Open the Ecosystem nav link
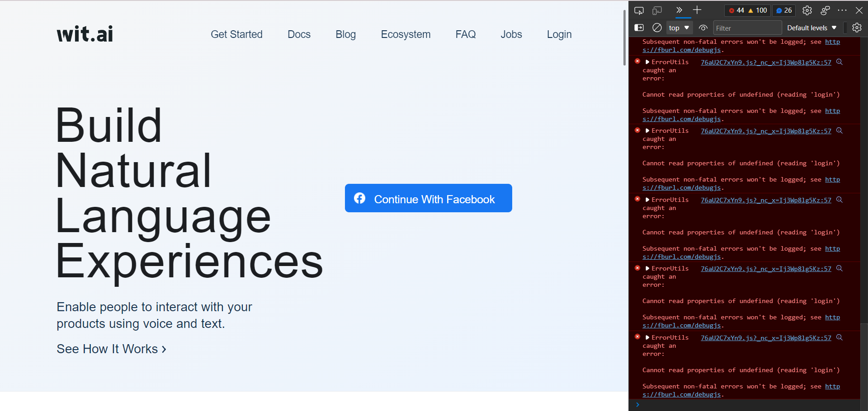 click(x=406, y=34)
